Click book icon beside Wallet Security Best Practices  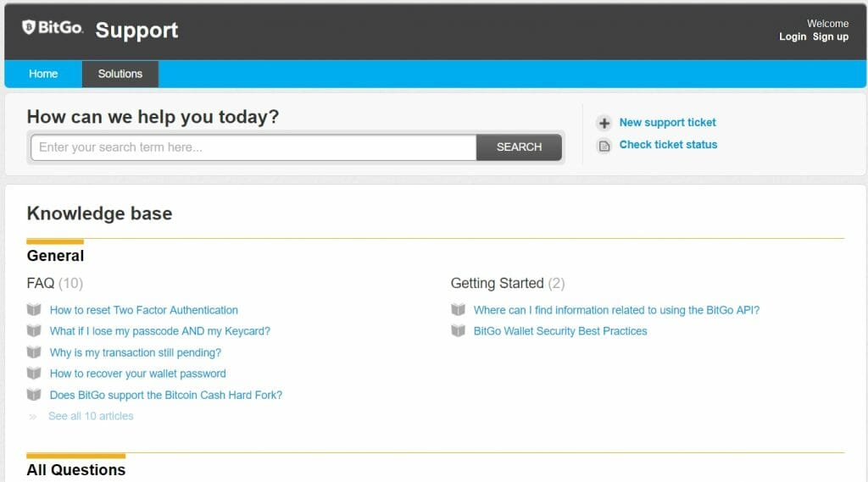pyautogui.click(x=459, y=331)
